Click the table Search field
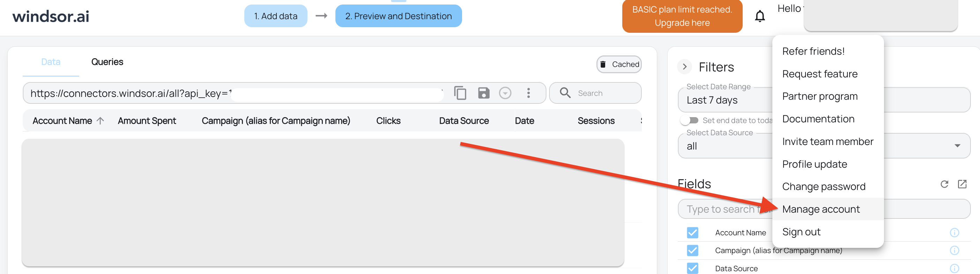Image resolution: width=980 pixels, height=274 pixels. 595,93
